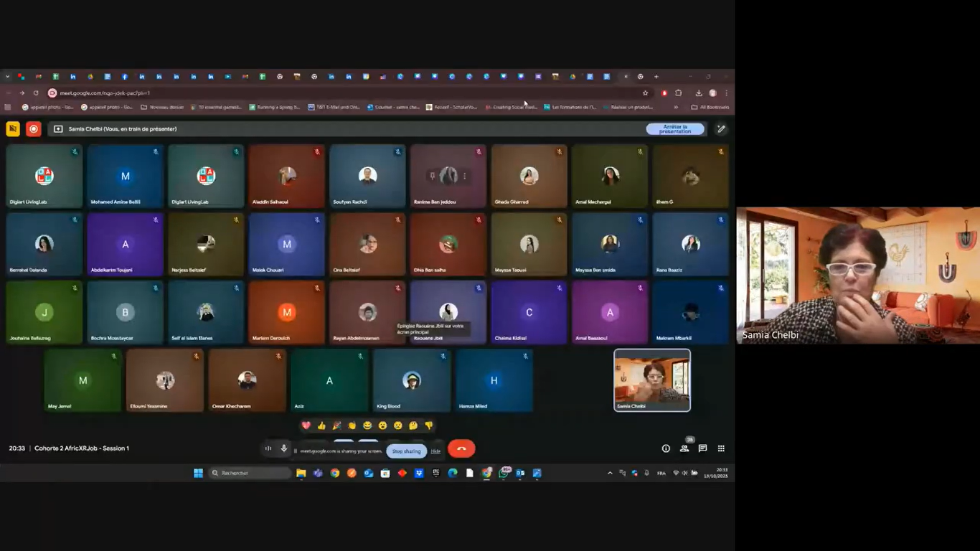This screenshot has width=980, height=551.
Task: Select King Blood's participant tile
Action: click(x=411, y=381)
